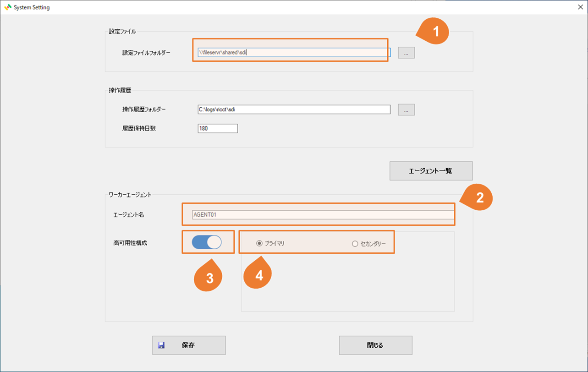Click the 操作履歴 group title
Image resolution: width=588 pixels, height=372 pixels.
(120, 91)
